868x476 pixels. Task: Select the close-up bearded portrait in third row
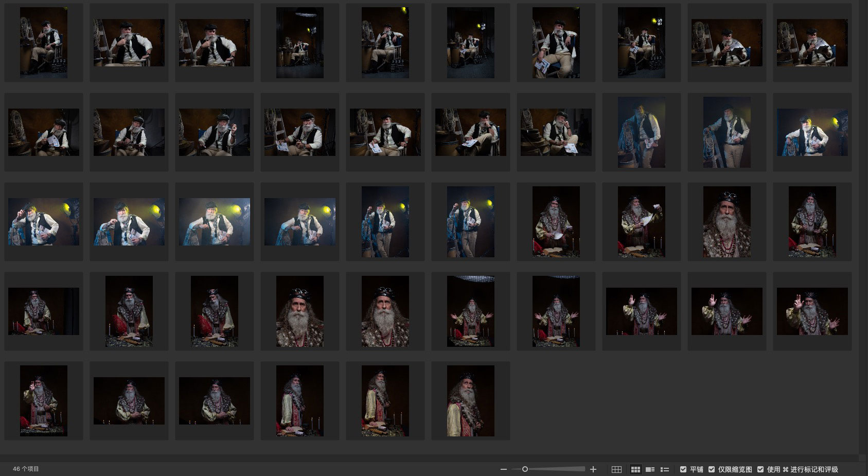727,222
